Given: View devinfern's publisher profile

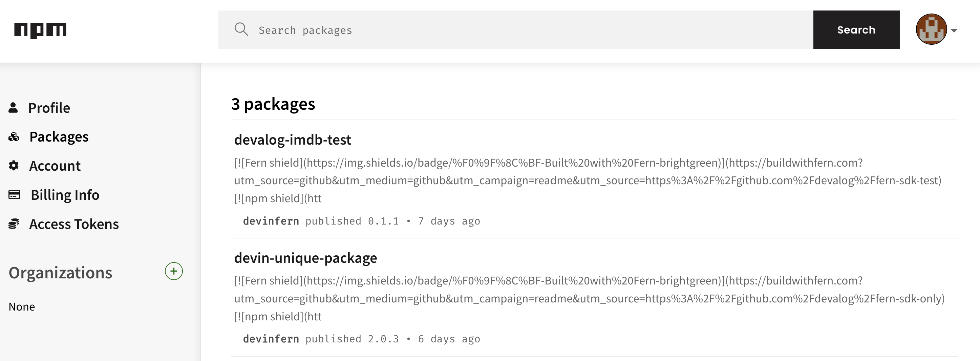Looking at the screenshot, I should click(x=271, y=221).
